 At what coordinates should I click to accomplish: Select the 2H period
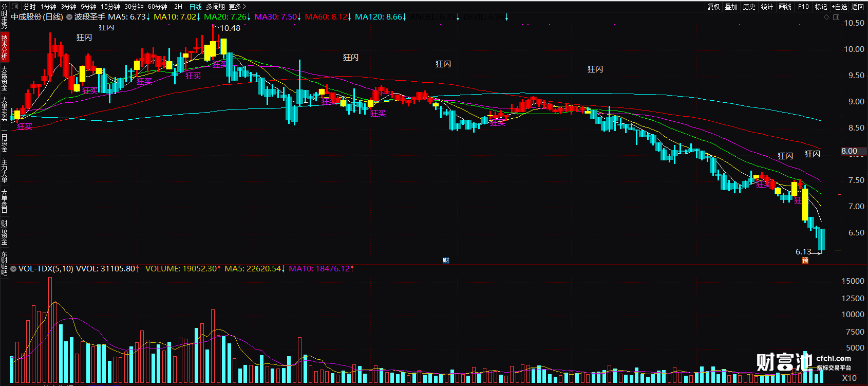tap(178, 7)
